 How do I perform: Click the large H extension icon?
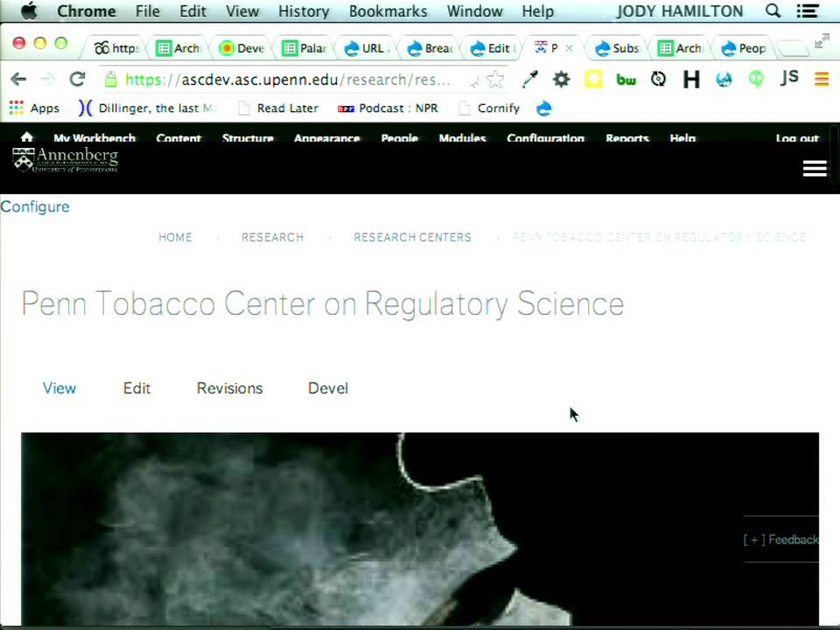pos(691,80)
